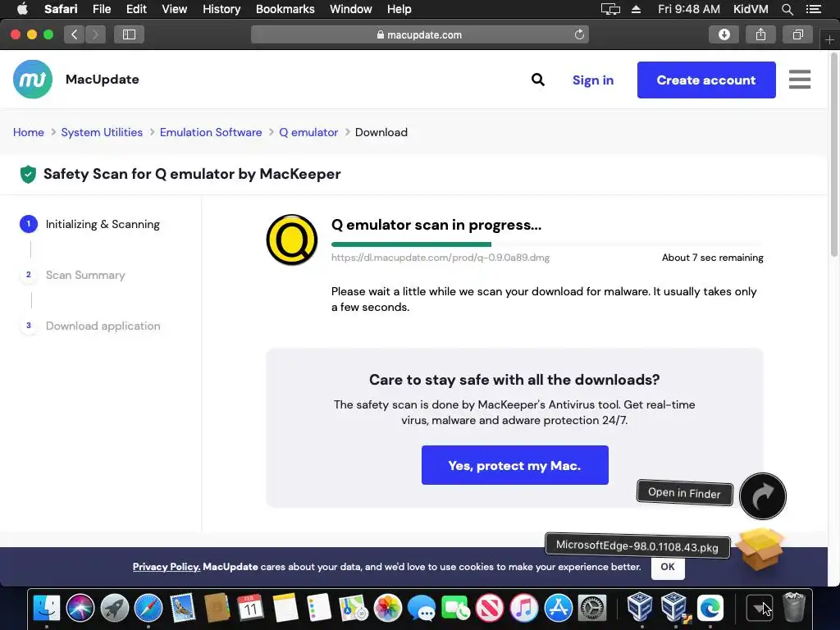Click the Open in Finder arrow circle
The image size is (840, 630).
coord(762,496)
